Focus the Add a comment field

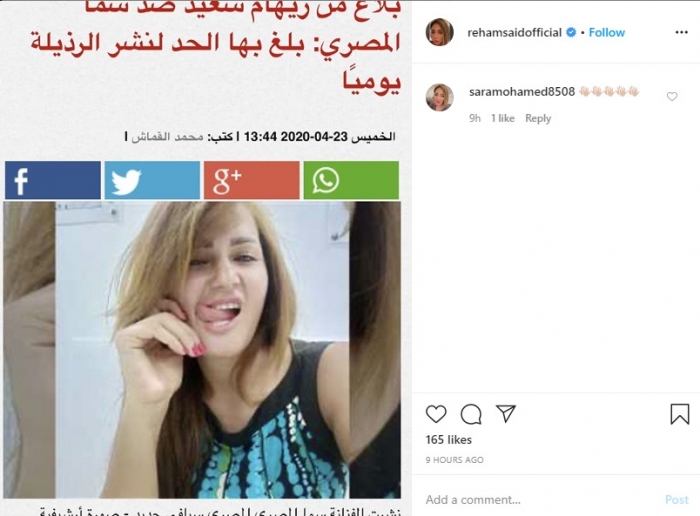coord(540,499)
